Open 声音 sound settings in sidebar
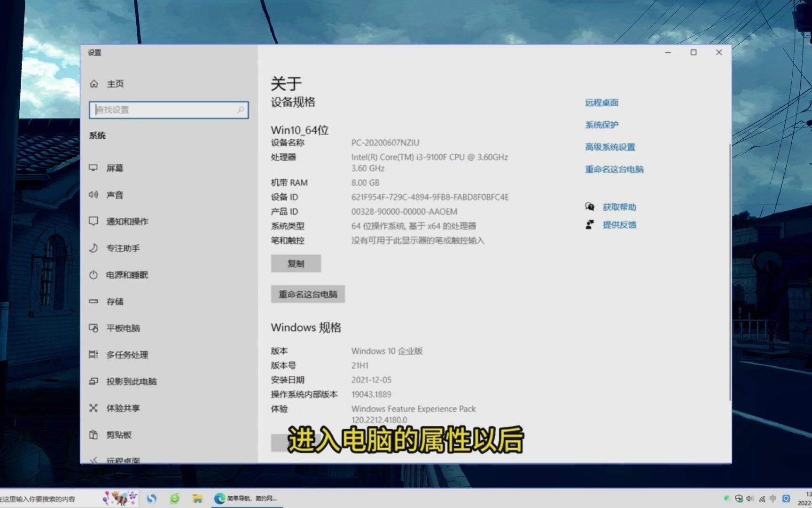 [x=115, y=195]
